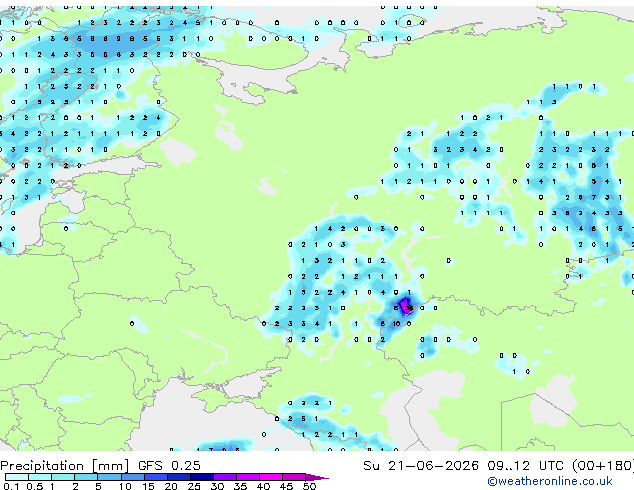The width and height of the screenshot is (634, 490).
Task: Pick the 0.5 mm legend color swatch
Action: (x=40, y=477)
